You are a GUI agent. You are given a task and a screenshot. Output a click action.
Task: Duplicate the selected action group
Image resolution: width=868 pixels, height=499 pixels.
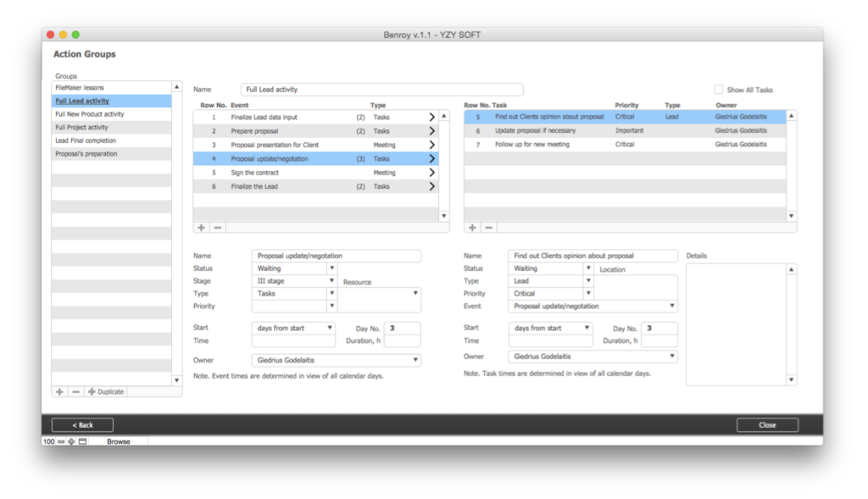pyautogui.click(x=106, y=392)
